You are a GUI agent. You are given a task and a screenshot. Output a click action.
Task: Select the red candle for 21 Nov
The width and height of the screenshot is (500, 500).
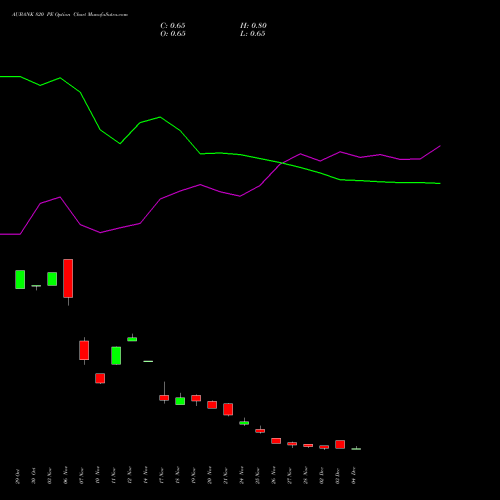tap(228, 409)
